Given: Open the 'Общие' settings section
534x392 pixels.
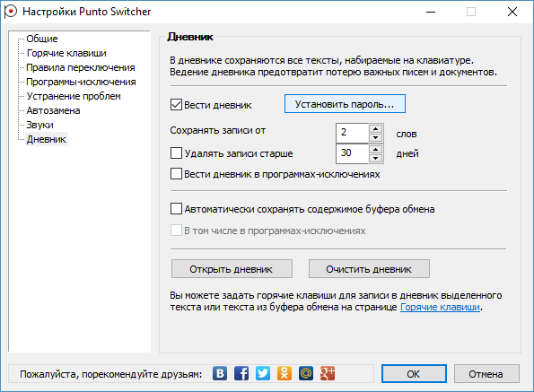Looking at the screenshot, I should [x=42, y=39].
